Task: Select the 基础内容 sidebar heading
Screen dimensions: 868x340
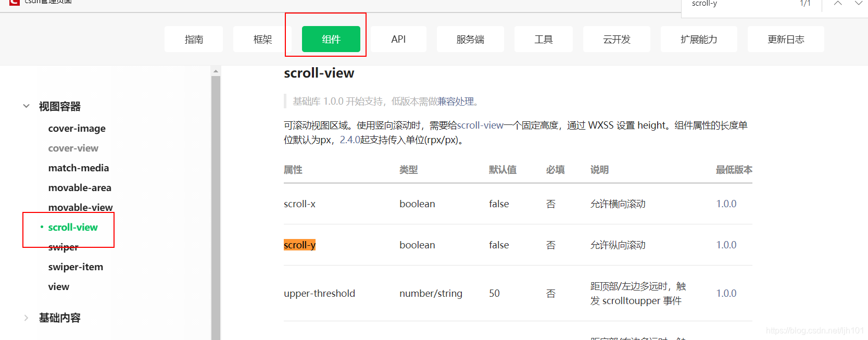Action: [x=60, y=318]
